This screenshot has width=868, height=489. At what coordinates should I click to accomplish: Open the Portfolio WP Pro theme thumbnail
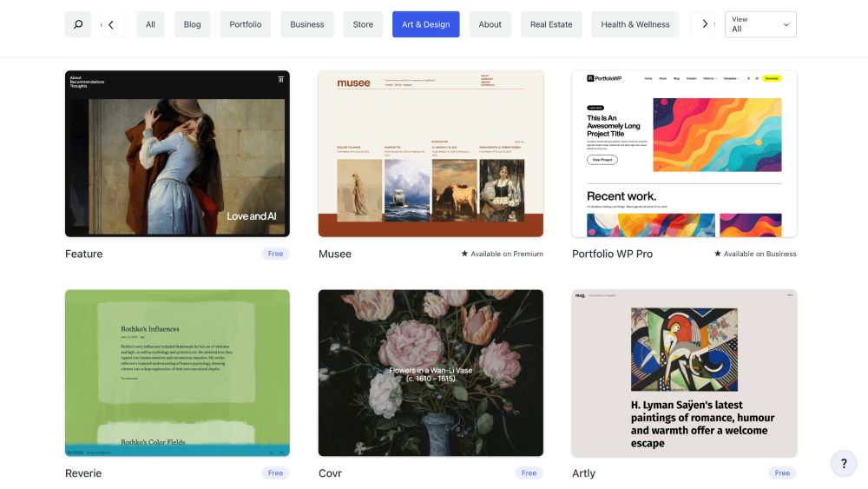[684, 154]
